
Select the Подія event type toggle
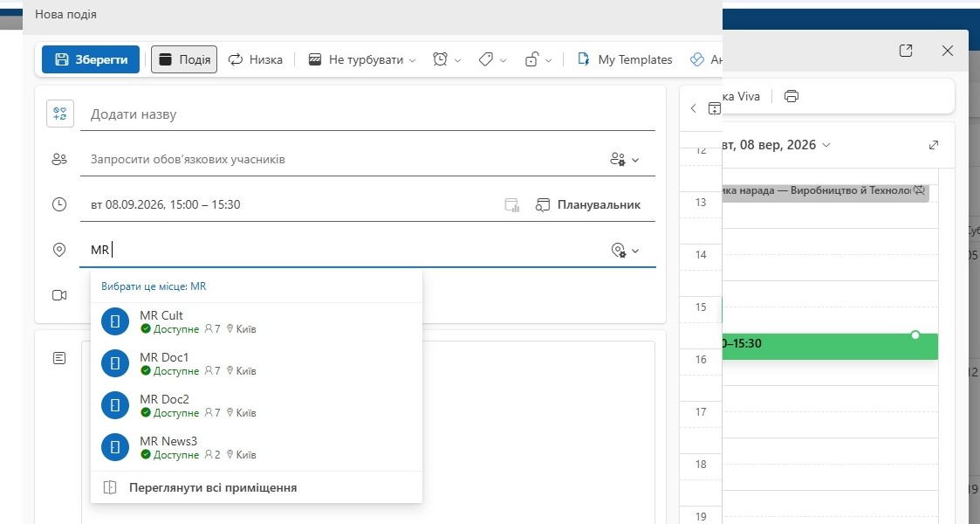[184, 59]
